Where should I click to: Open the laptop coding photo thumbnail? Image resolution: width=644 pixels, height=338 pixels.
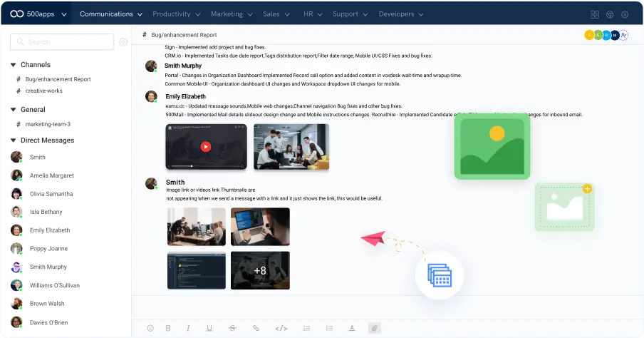pos(260,227)
